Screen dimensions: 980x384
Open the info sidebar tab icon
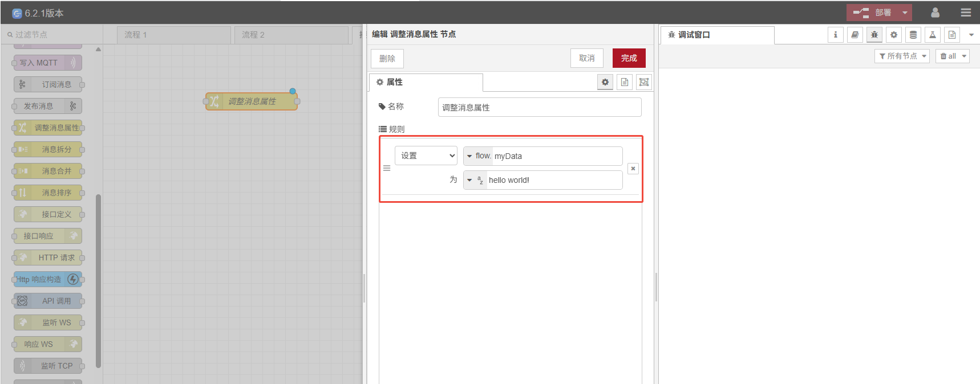(836, 35)
